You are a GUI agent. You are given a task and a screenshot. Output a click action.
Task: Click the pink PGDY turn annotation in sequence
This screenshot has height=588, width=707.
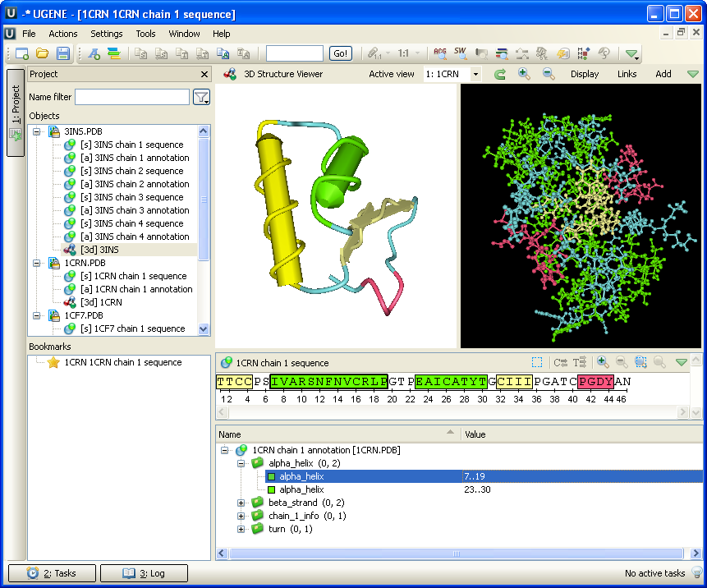[x=595, y=382]
